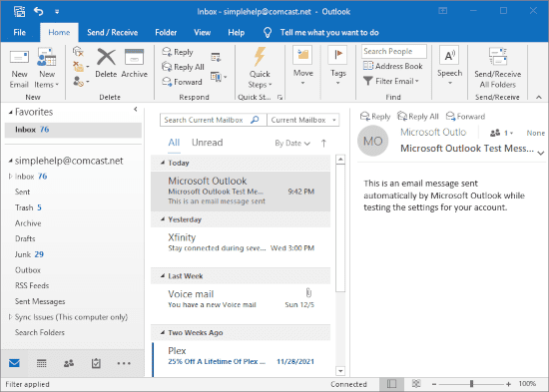Collapse the Today message group
Viewport: 549px width, 392px height.
(163, 163)
